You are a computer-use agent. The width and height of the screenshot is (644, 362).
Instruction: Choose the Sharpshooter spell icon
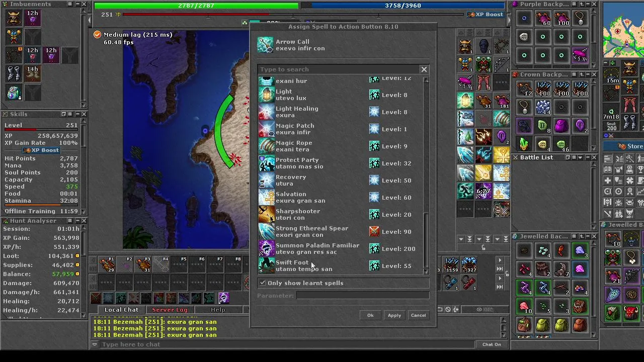266,215
